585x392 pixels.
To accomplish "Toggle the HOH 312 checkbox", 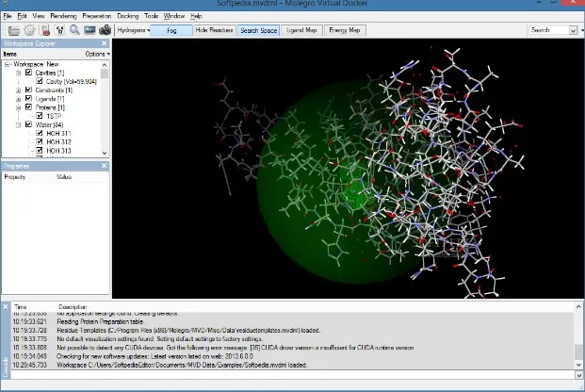I will click(x=40, y=141).
